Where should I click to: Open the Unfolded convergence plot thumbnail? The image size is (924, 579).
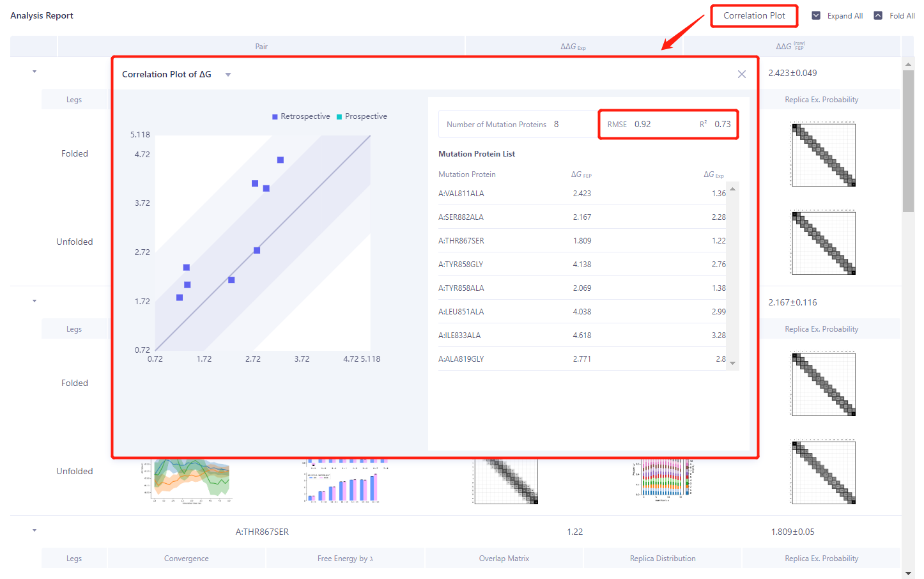pos(186,482)
